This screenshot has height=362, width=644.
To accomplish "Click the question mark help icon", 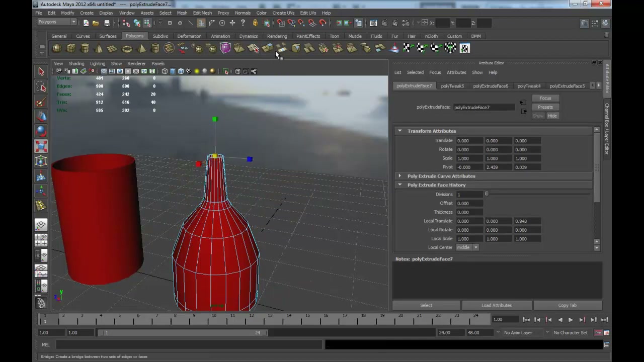I will coord(243,23).
